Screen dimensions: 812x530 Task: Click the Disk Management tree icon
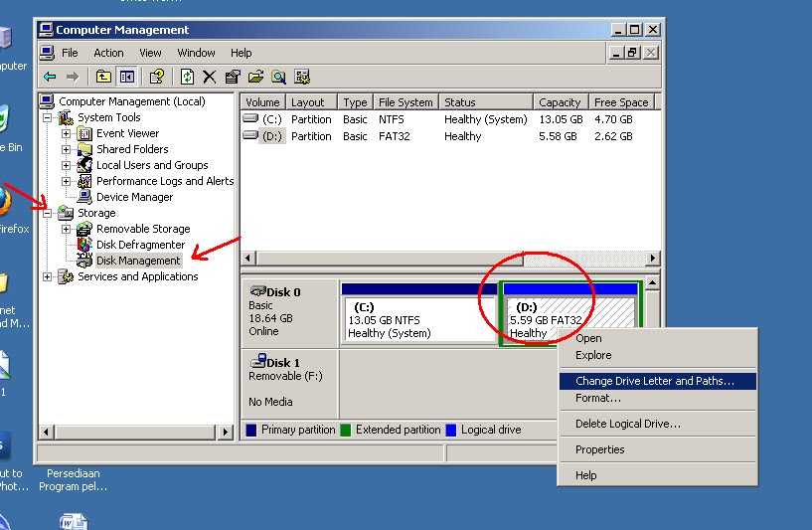point(84,261)
